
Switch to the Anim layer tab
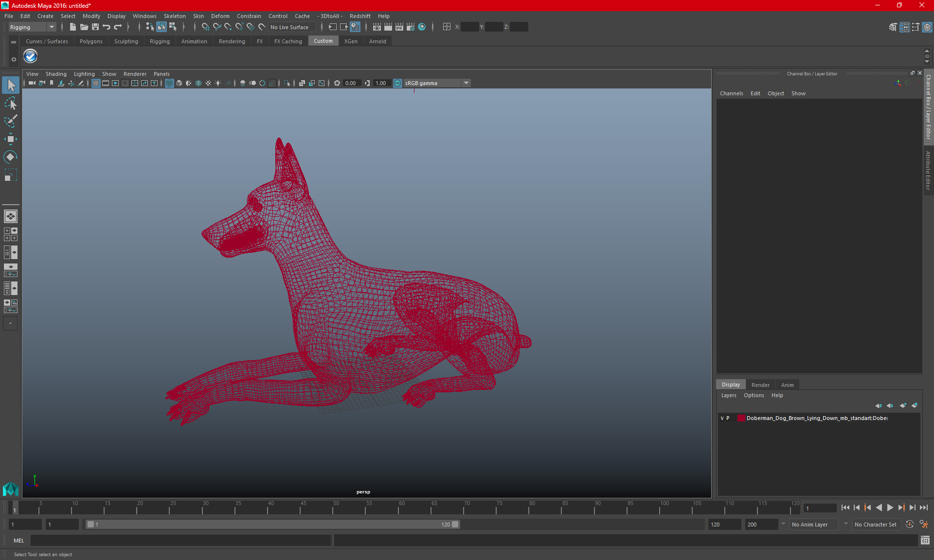[787, 385]
